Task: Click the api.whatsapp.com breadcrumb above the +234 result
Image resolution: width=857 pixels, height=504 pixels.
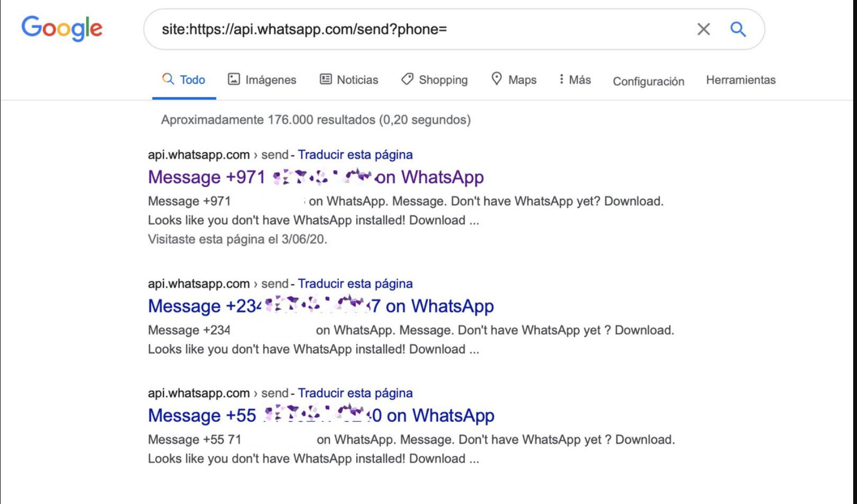Action: [x=199, y=284]
